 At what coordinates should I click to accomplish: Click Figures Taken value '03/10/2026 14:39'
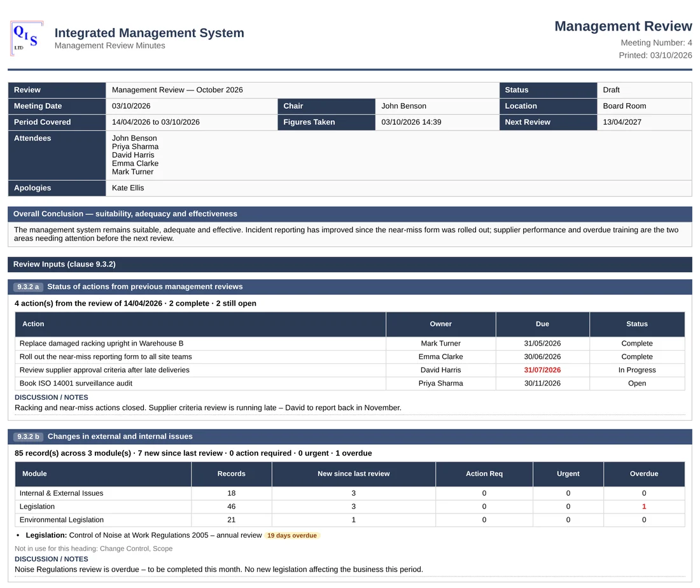(x=411, y=122)
